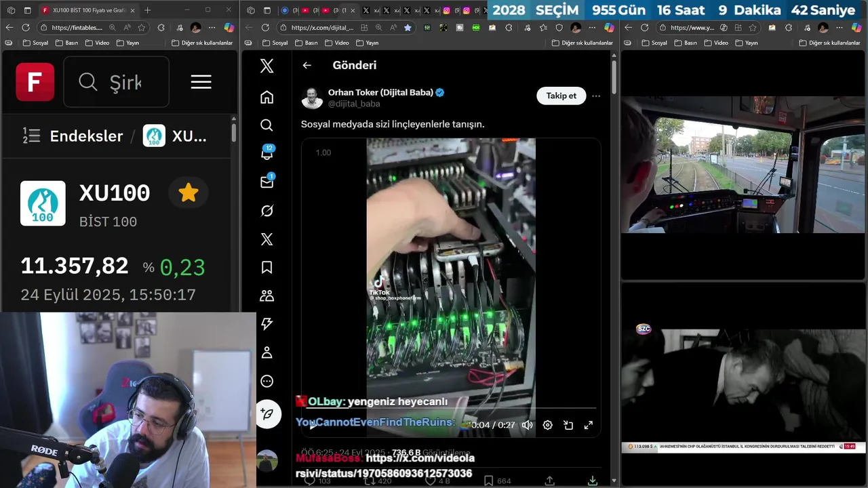Screen dimensions: 868x488
Task: Click the X logo in the sidebar
Action: [x=267, y=66]
